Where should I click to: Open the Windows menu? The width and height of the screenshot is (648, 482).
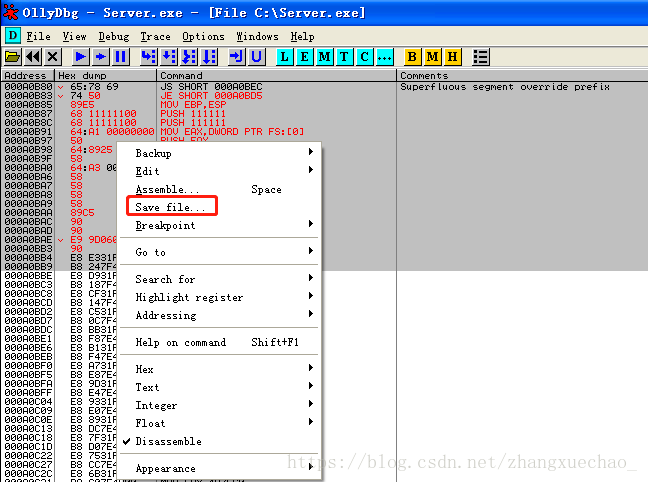[257, 36]
